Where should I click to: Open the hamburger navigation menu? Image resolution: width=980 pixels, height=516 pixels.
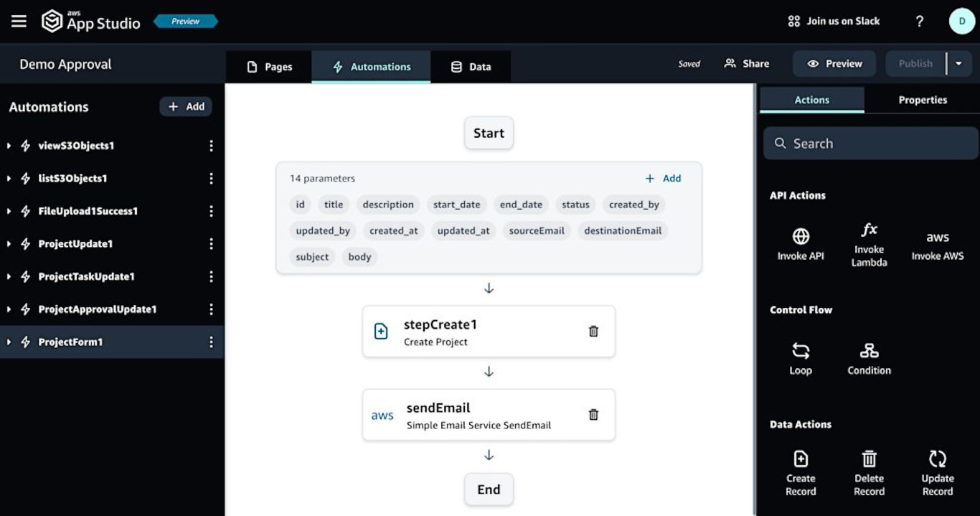pyautogui.click(x=19, y=21)
